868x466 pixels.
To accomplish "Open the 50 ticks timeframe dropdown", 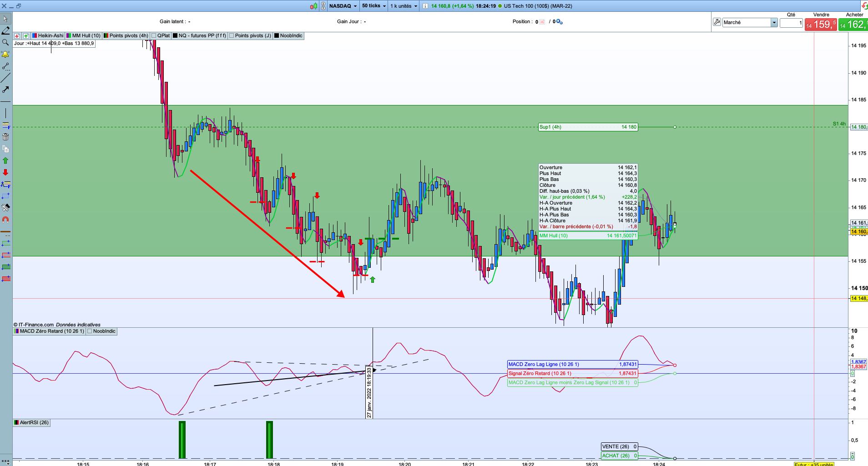I will [x=374, y=6].
